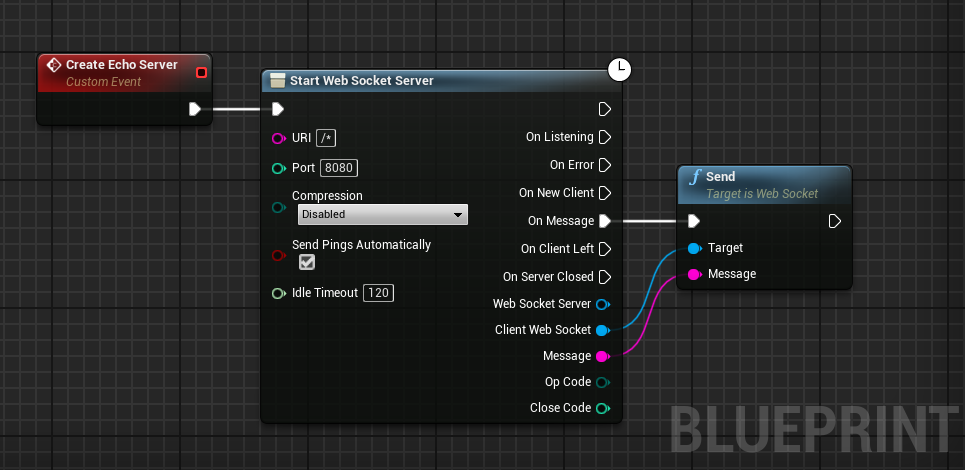Click the On Error execution pin
This screenshot has height=470, width=965.
coord(605,165)
